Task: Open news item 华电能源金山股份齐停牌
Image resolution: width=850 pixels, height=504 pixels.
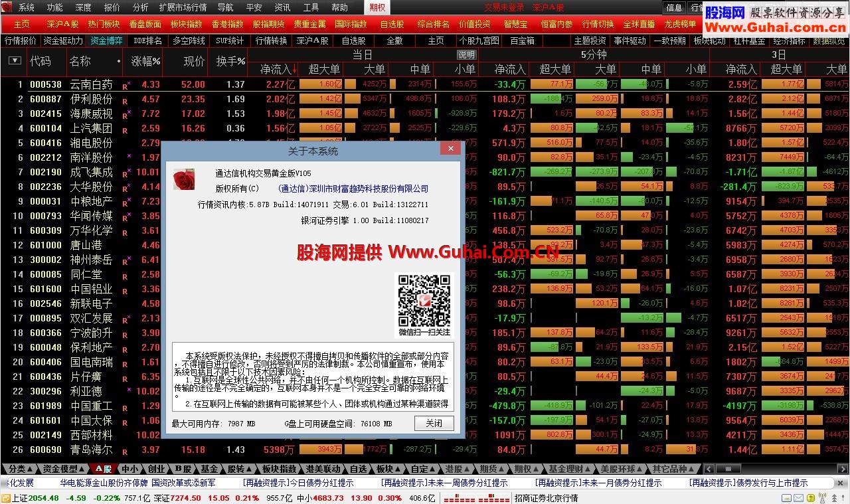Action: [x=104, y=483]
